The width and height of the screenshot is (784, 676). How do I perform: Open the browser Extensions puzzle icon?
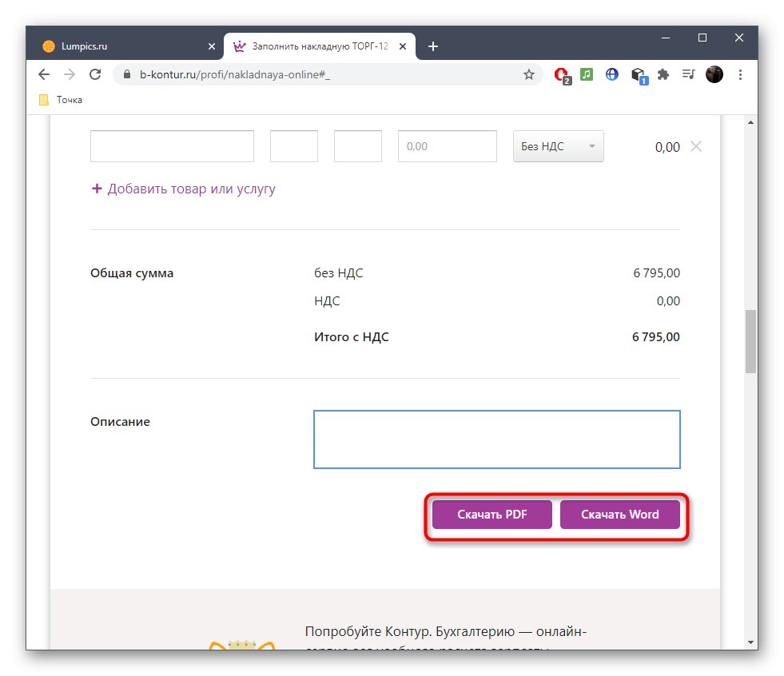(x=663, y=74)
